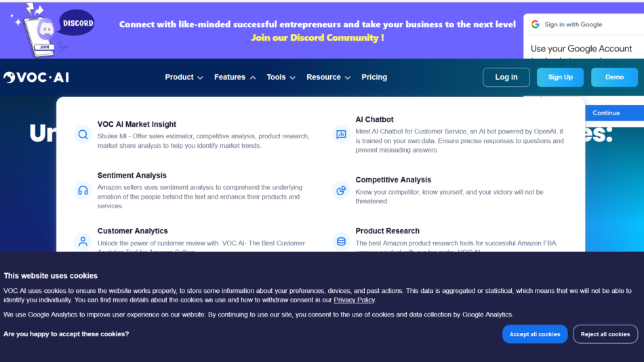The width and height of the screenshot is (644, 362).
Task: Click the VOC.AI logo
Action: (37, 77)
